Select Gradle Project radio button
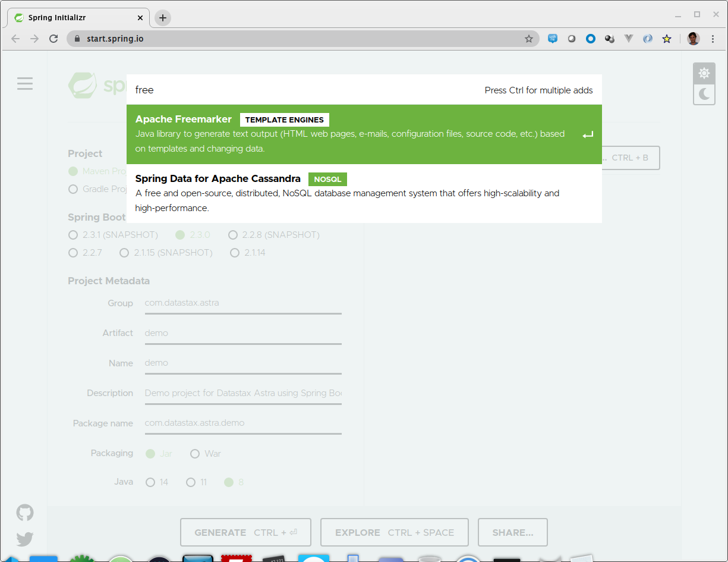 point(73,189)
